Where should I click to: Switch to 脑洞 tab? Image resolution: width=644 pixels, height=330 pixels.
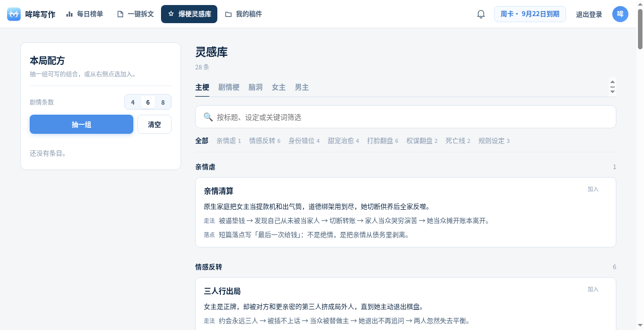click(256, 87)
